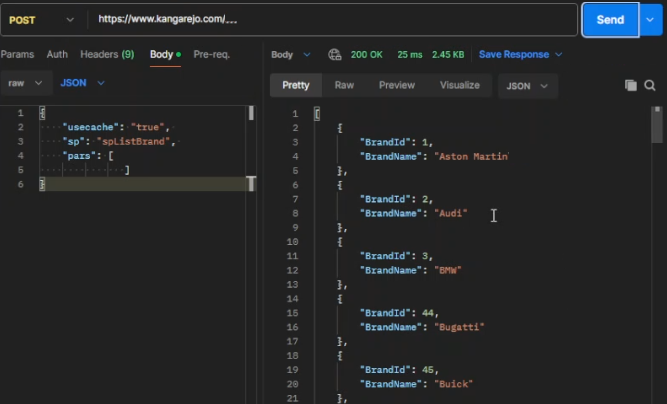This screenshot has height=404, width=667.
Task: Click the 25 ms response time
Action: [410, 54]
